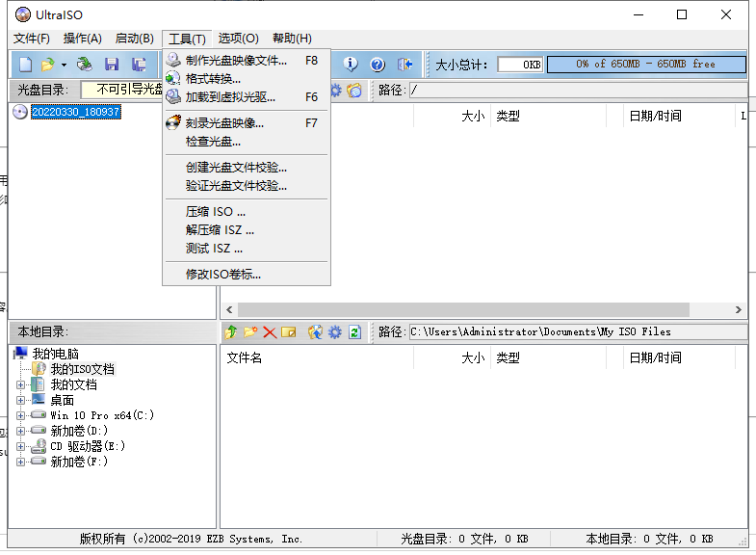Click the 650MB capacity progress bar
756x555 pixels.
[646, 65]
